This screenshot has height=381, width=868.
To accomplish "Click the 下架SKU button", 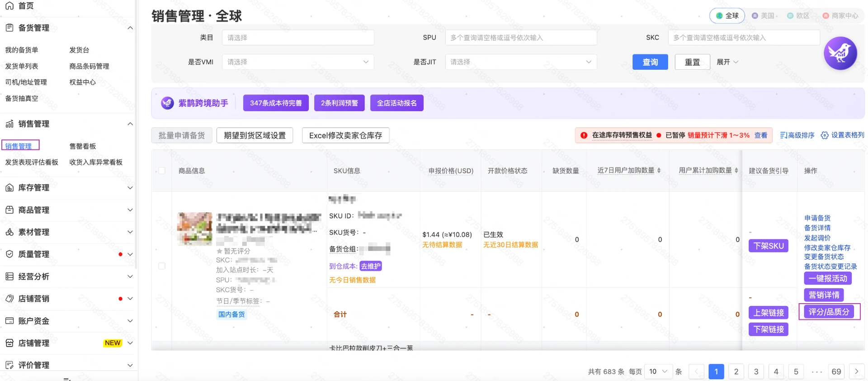I will click(x=769, y=246).
